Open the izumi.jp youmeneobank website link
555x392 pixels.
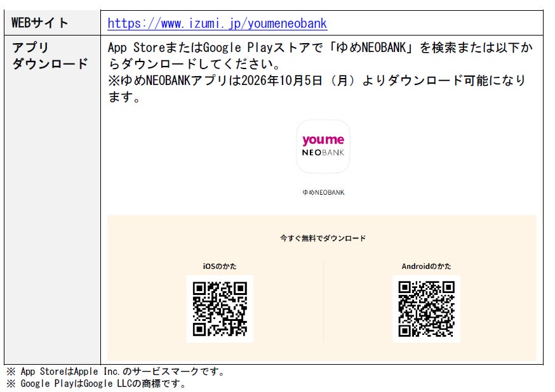pyautogui.click(x=217, y=23)
